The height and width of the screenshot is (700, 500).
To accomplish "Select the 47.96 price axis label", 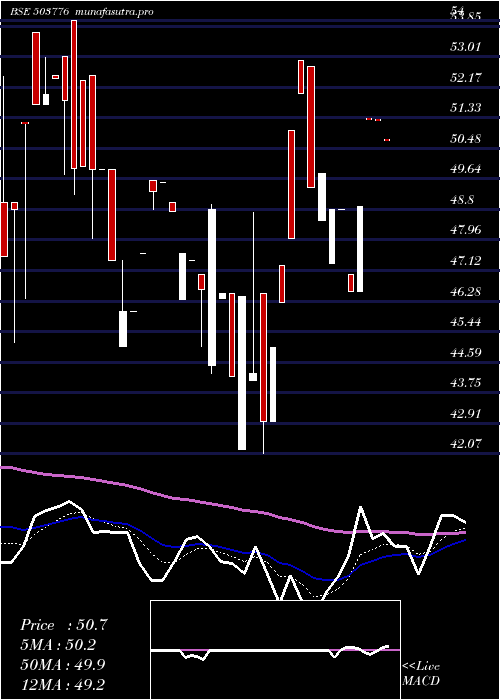I will (466, 230).
